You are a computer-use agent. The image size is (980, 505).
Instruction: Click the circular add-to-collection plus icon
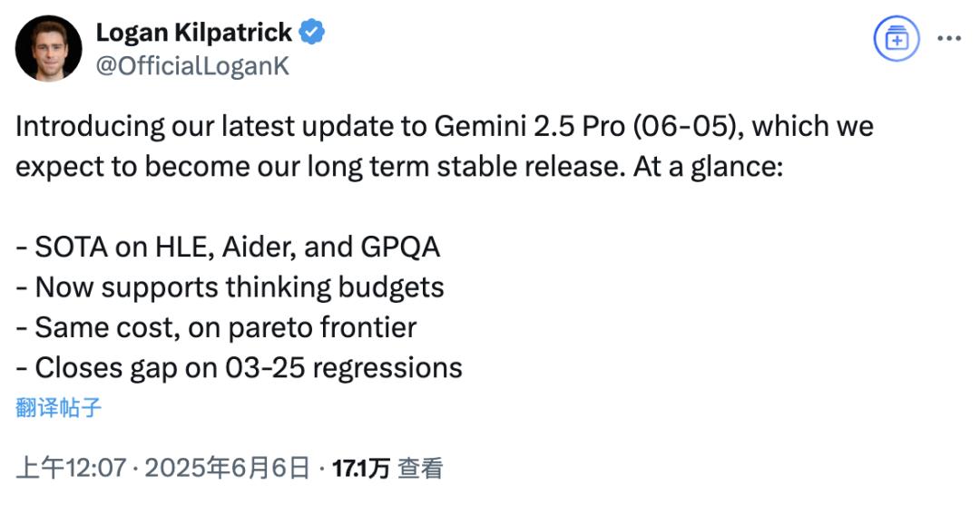(897, 39)
